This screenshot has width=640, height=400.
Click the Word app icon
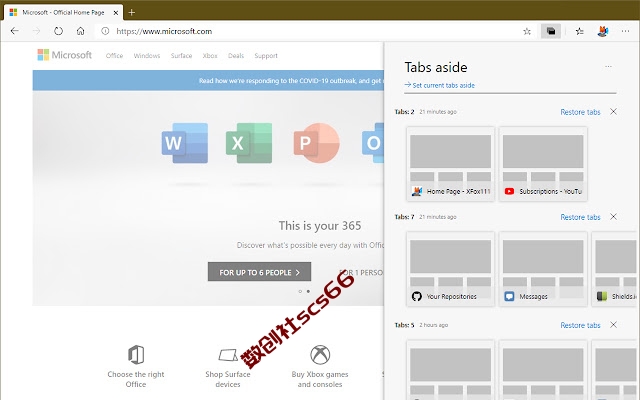184,143
